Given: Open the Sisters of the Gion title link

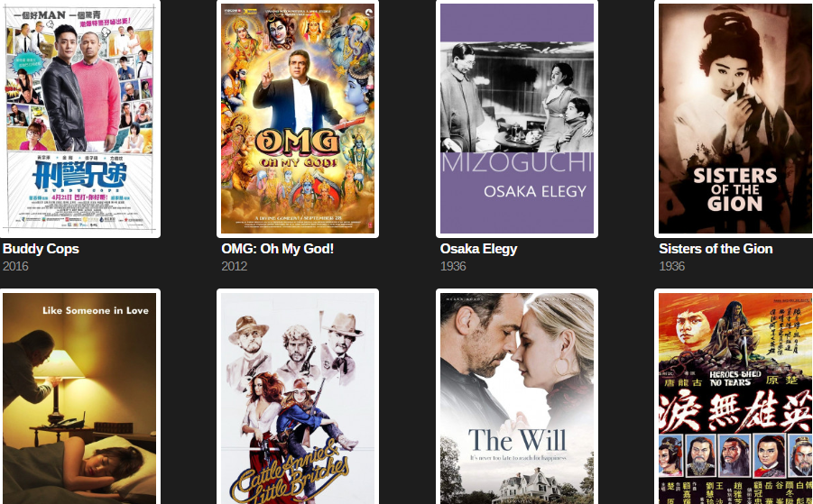Looking at the screenshot, I should [716, 249].
